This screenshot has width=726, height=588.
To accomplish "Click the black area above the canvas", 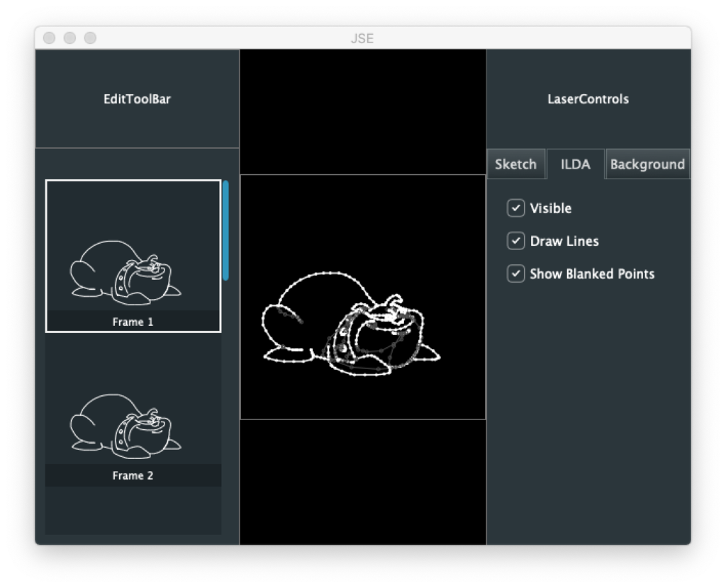I will pos(362,111).
